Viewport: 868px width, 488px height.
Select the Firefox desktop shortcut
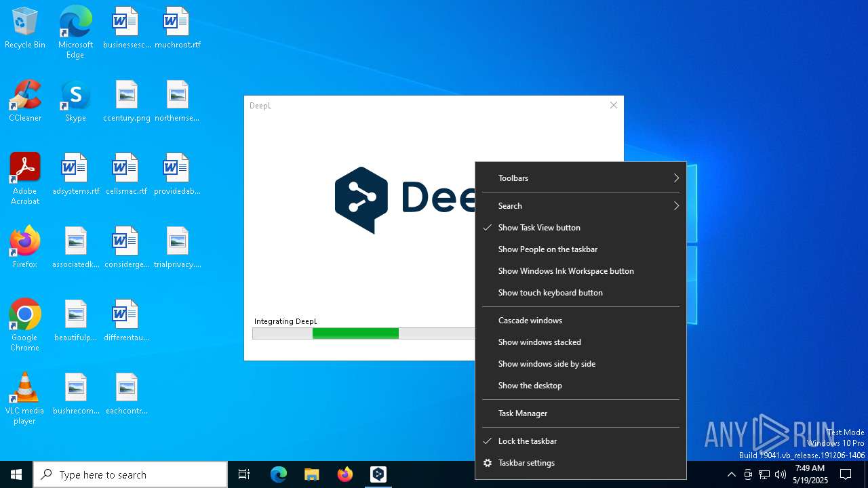[25, 247]
